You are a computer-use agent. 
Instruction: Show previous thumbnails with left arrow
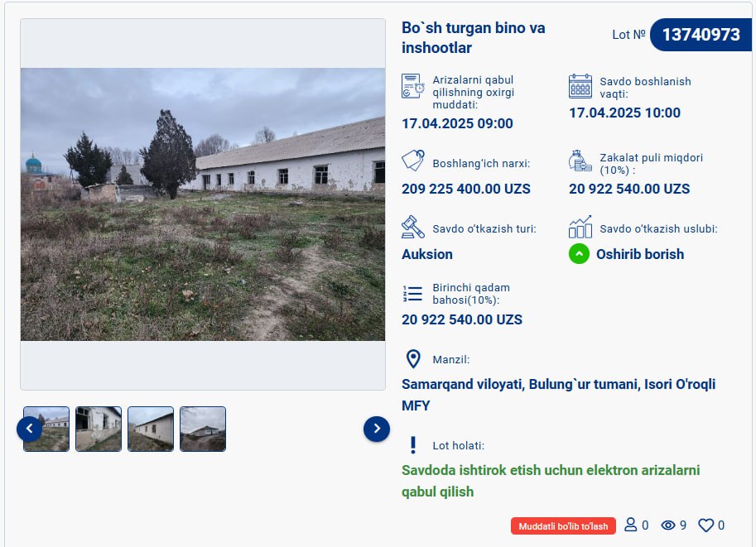pos(30,429)
